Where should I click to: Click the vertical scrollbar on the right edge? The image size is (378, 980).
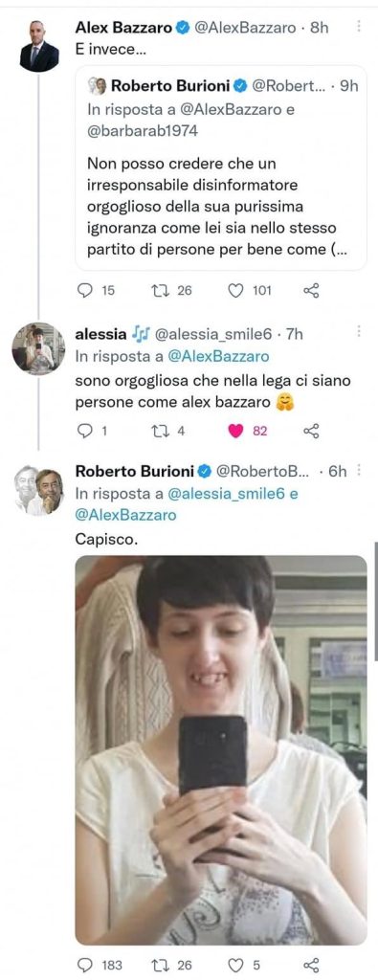(375, 600)
